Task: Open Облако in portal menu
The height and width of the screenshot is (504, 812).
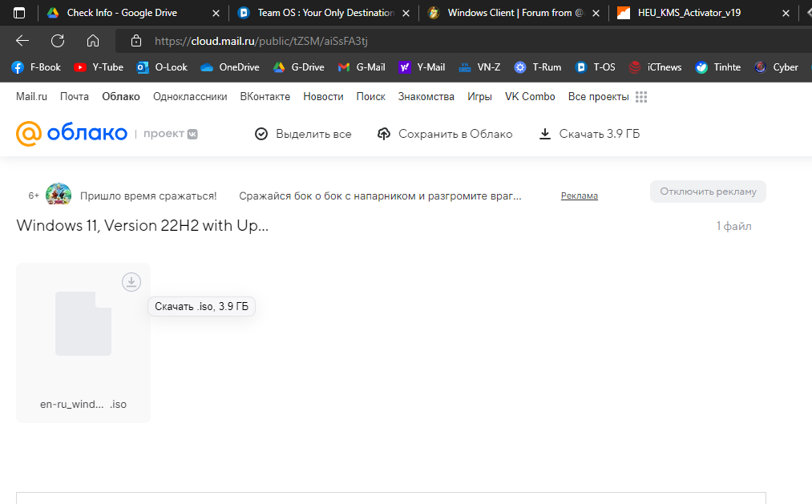Action: [x=121, y=97]
